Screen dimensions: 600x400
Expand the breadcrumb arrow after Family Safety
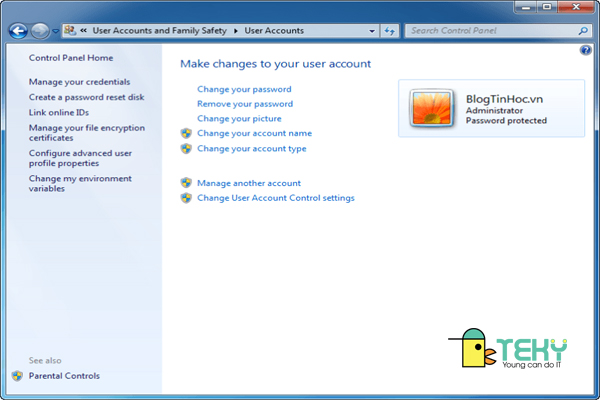tap(236, 31)
